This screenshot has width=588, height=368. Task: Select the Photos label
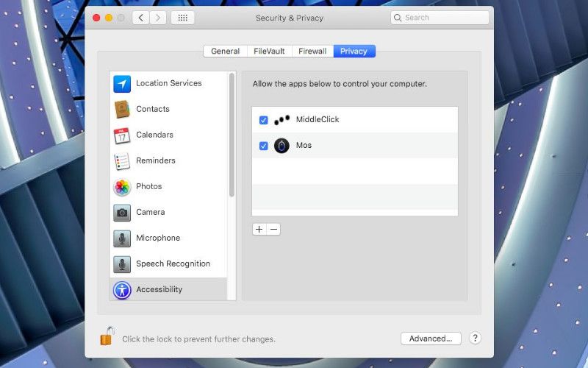tap(149, 186)
